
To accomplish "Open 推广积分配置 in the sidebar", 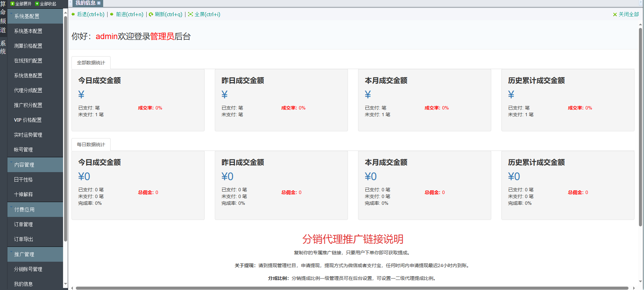I will pyautogui.click(x=35, y=105).
